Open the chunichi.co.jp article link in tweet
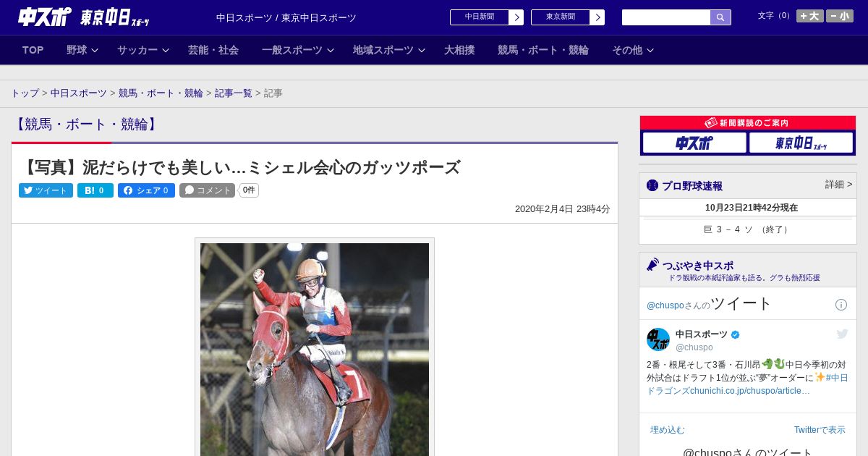The image size is (868, 456). point(750,391)
